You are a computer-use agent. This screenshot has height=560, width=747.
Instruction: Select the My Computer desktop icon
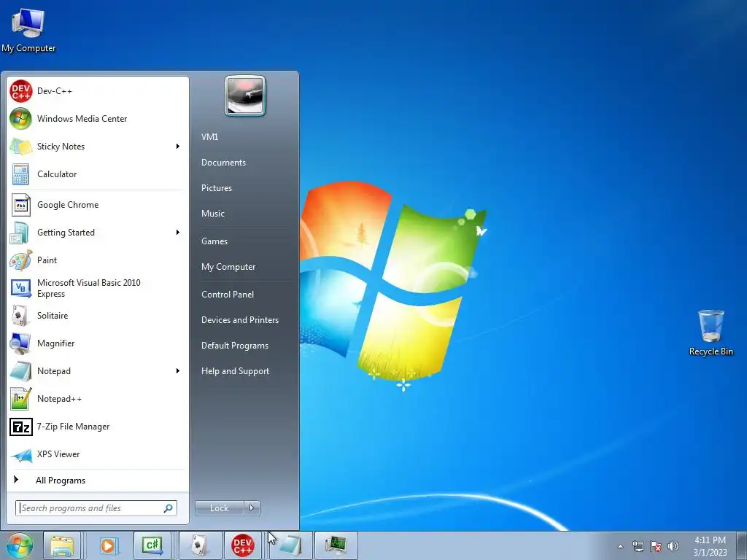click(28, 30)
